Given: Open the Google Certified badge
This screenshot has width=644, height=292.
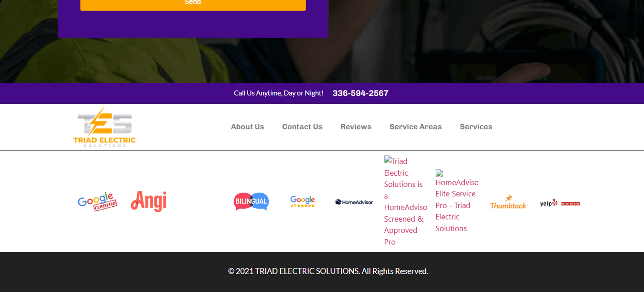Looking at the screenshot, I should point(98,201).
